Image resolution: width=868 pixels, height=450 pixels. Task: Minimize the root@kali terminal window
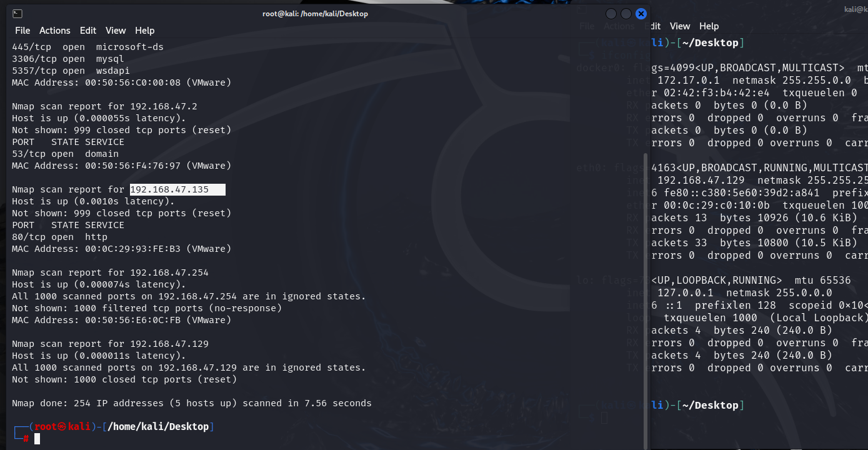click(611, 14)
